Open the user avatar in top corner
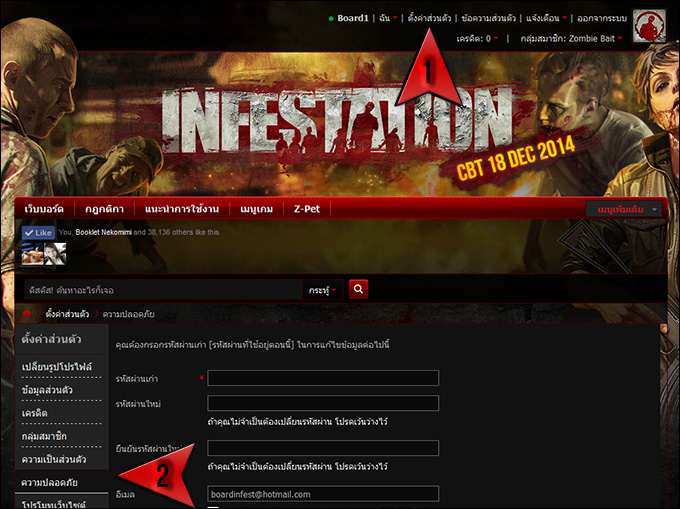This screenshot has width=680, height=509. tap(649, 26)
